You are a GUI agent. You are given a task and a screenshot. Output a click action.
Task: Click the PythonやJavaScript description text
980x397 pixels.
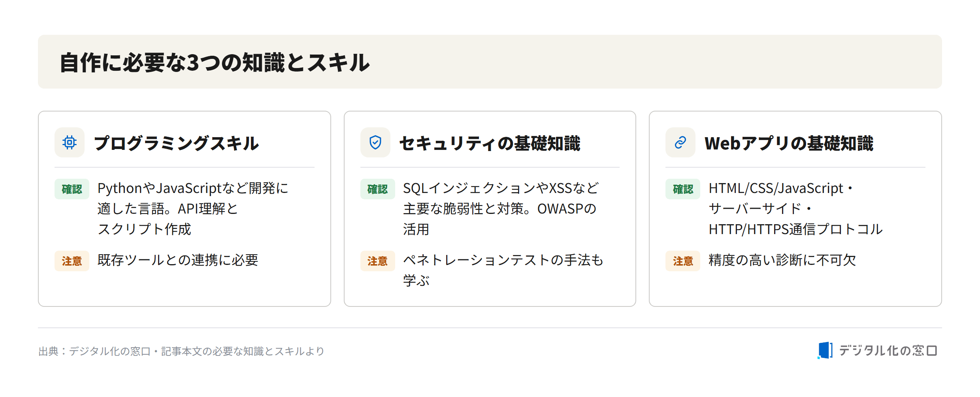[193, 208]
